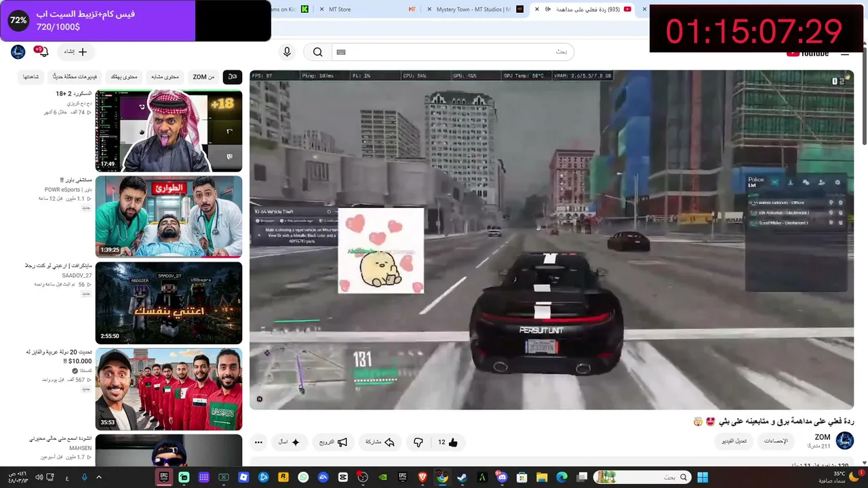The width and height of the screenshot is (868, 488).
Task: Click the taskbar volume speaker icon
Action: click(39, 477)
